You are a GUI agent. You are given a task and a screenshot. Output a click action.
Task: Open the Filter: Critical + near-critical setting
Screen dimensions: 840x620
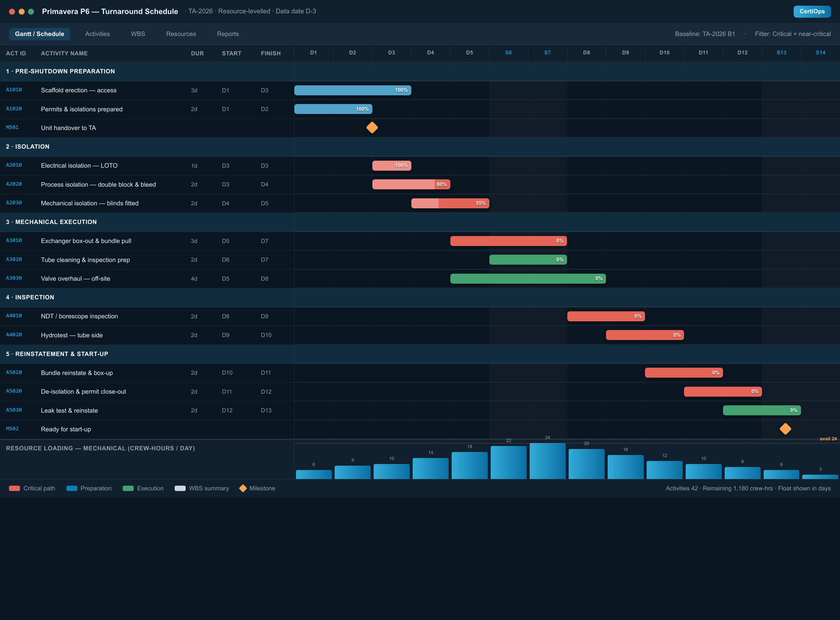tap(793, 34)
